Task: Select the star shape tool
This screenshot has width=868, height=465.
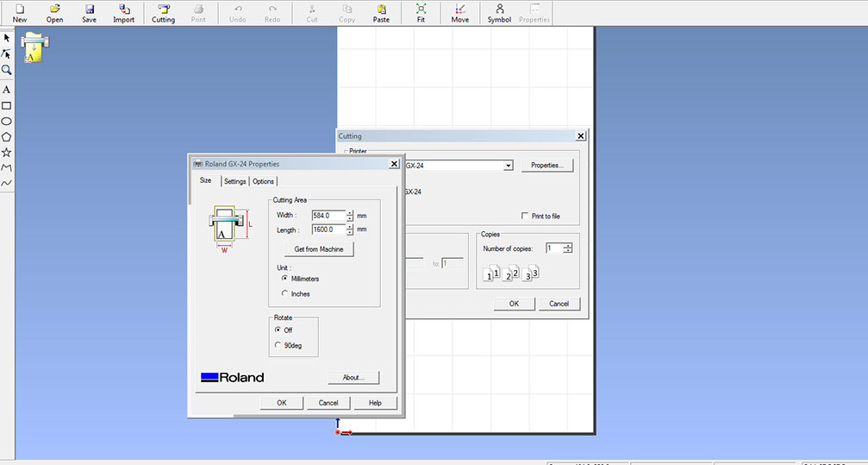Action: coord(7,152)
